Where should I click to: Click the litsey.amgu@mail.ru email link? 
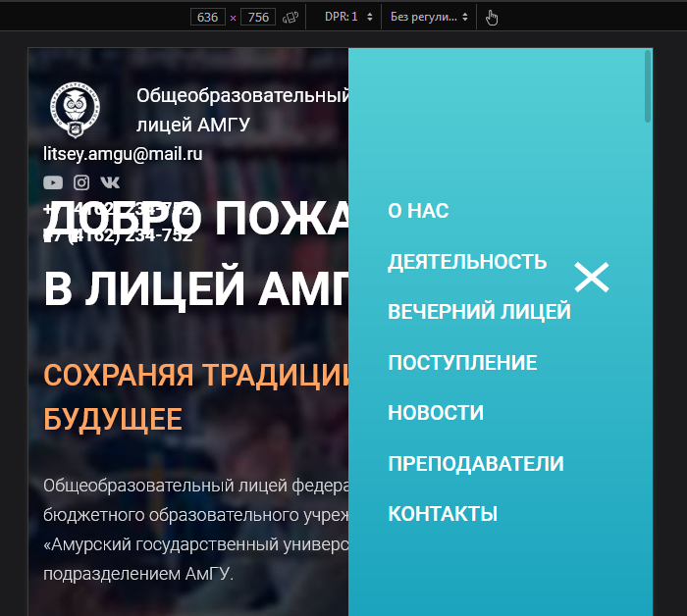[123, 154]
